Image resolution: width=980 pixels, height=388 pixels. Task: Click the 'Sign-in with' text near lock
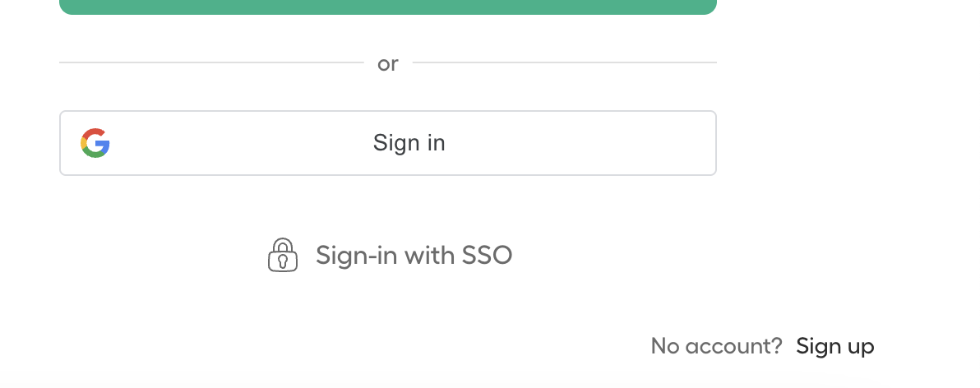(x=386, y=255)
